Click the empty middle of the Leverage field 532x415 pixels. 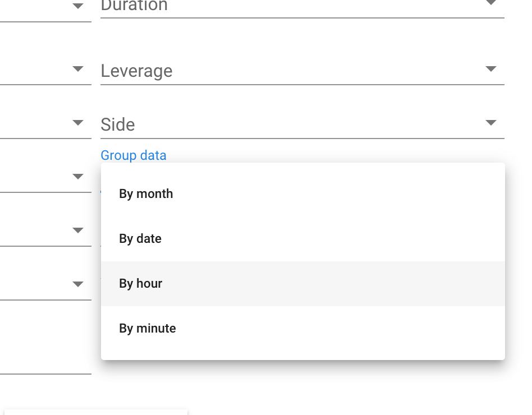point(302,71)
